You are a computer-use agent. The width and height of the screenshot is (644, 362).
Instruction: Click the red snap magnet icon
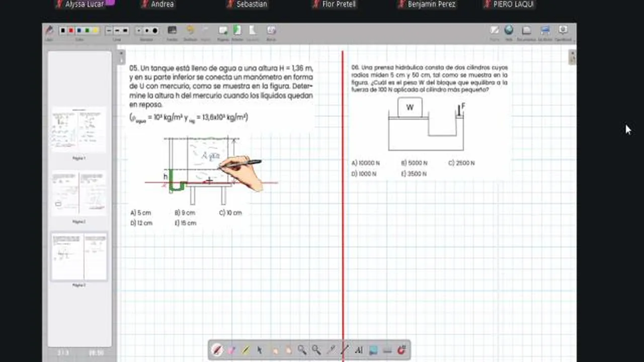[x=401, y=350]
